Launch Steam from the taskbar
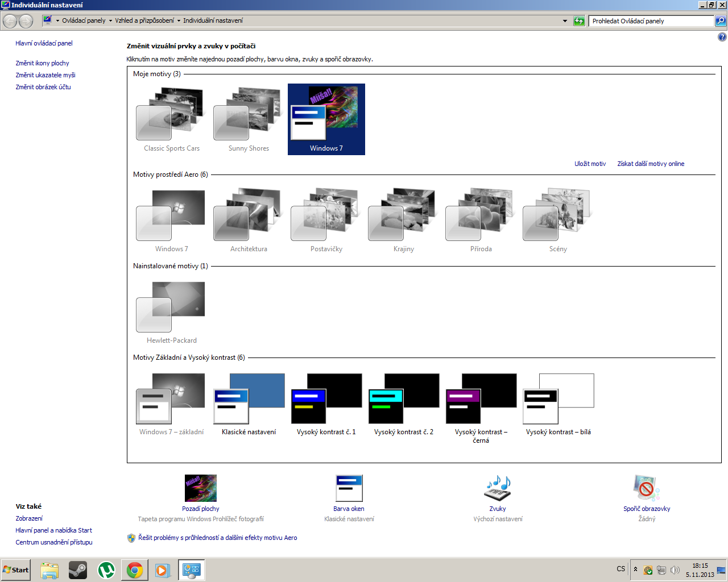This screenshot has height=582, width=728. pos(78,569)
